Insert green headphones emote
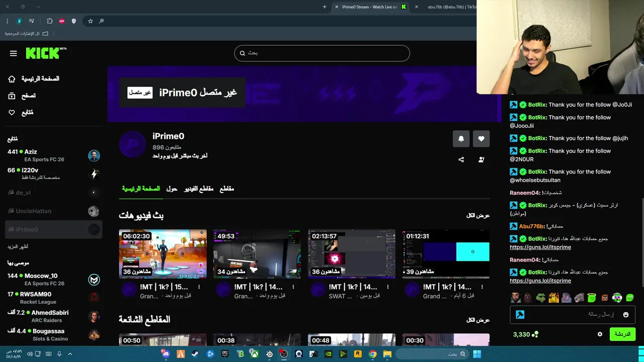 coord(617,298)
